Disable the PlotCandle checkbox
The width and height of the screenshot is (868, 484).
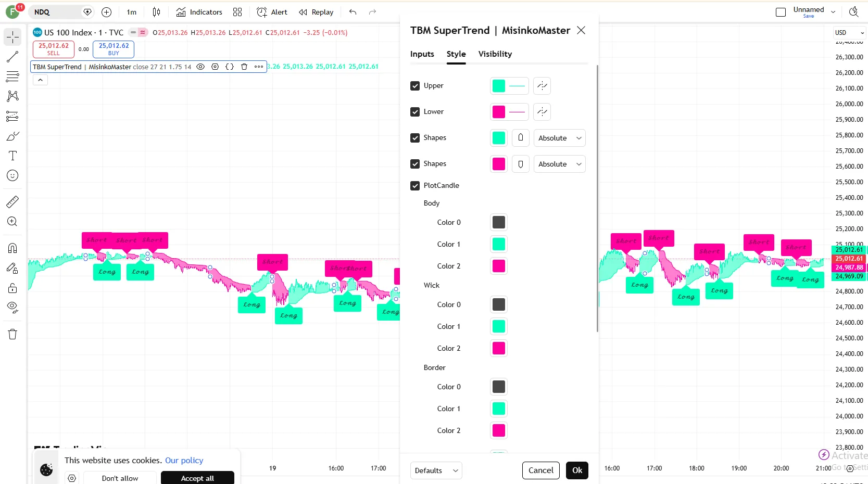[415, 186]
